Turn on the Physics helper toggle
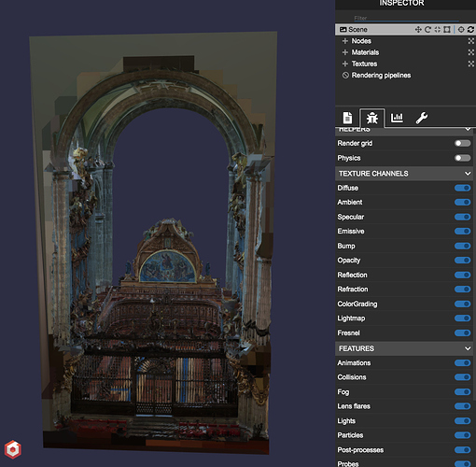 462,158
